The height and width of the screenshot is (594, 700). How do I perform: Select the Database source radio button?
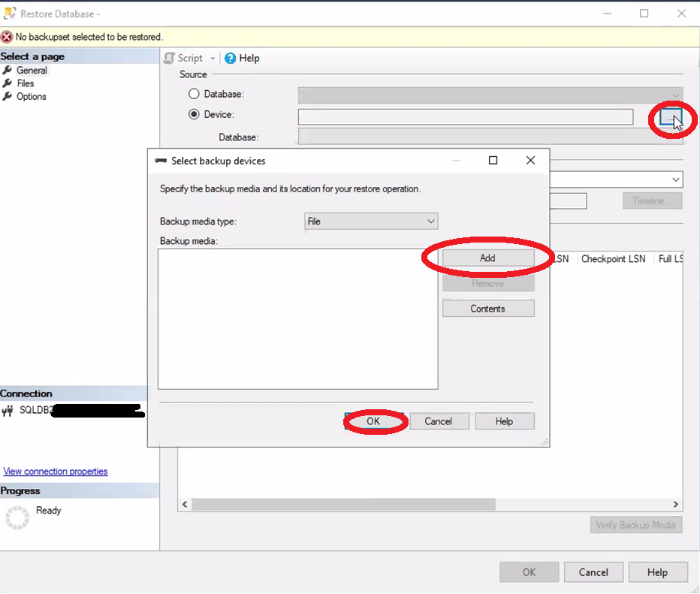[195, 94]
